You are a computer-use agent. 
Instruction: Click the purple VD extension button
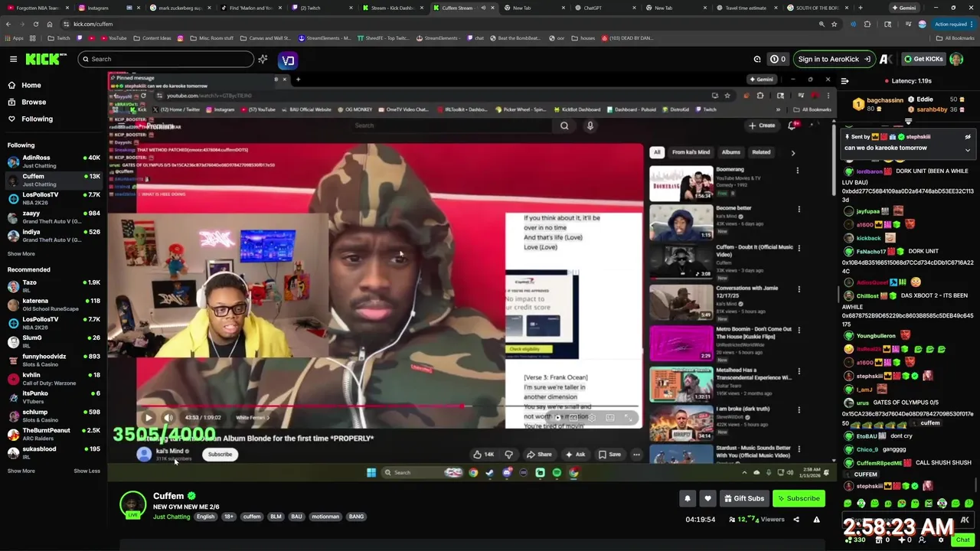[288, 60]
